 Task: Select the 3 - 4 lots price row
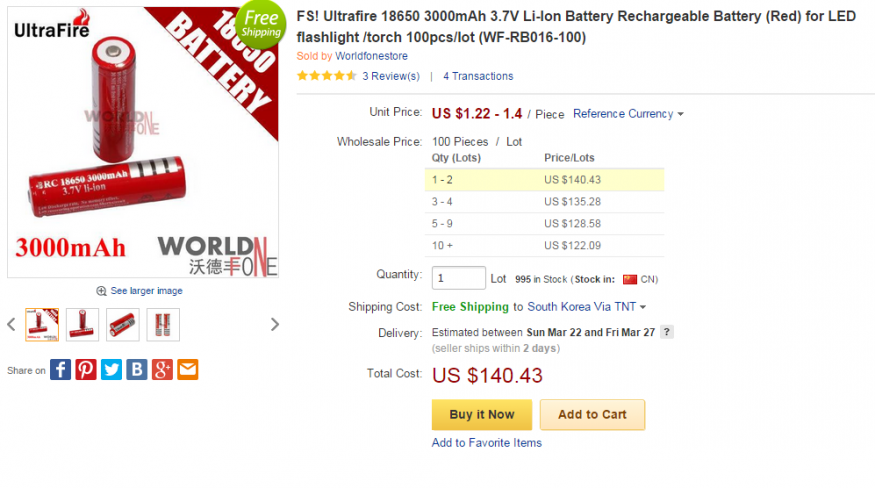coord(545,202)
